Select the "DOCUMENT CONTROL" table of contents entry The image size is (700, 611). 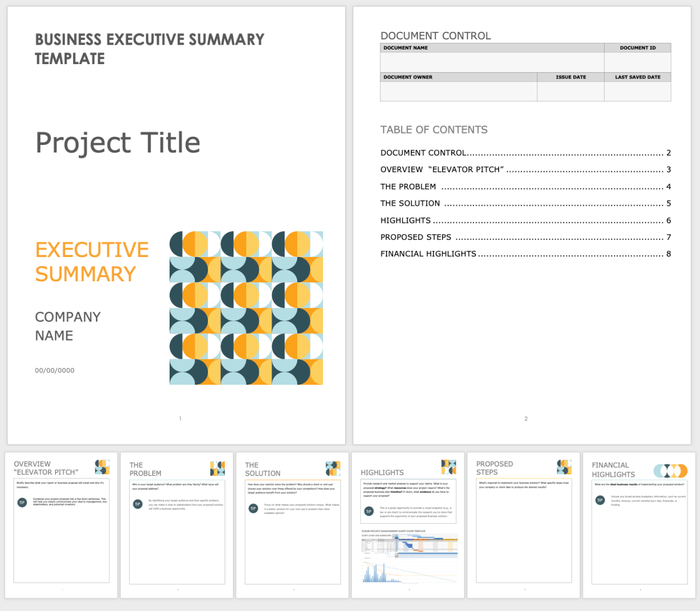point(422,152)
